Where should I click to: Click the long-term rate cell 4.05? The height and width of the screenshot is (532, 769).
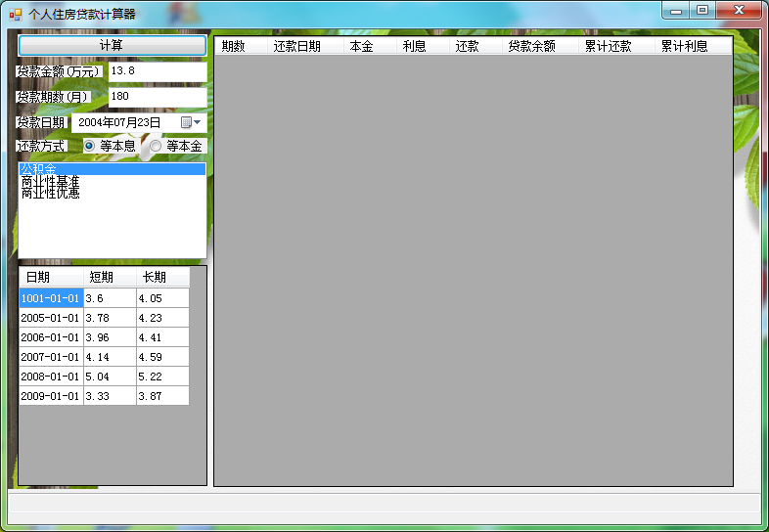click(162, 298)
